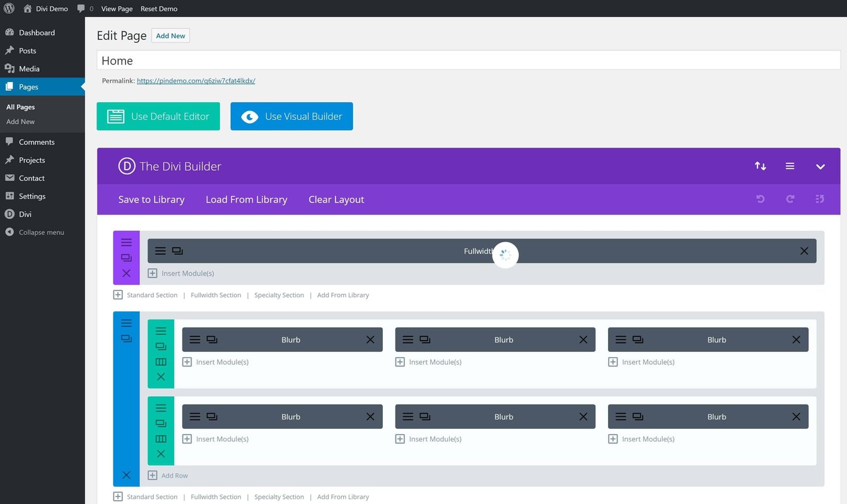This screenshot has height=504, width=847.
Task: Open Fullwidth module settings hamburger icon
Action: click(x=160, y=251)
